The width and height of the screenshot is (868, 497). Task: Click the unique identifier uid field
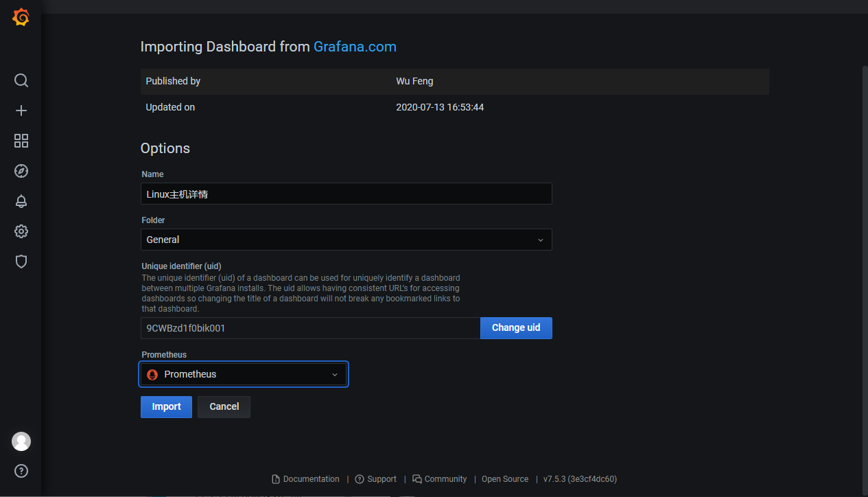pyautogui.click(x=310, y=328)
